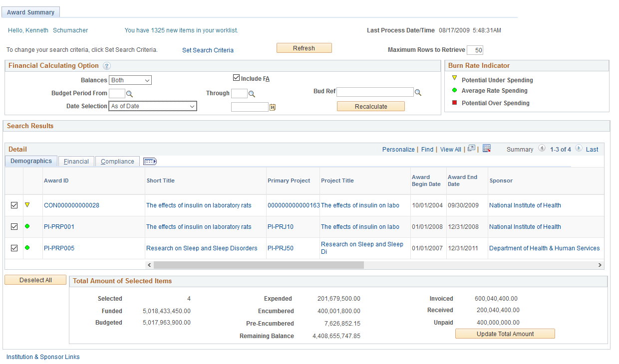Click green indicator for PI-PRP001
This screenshot has width=619, height=364.
pos(27,226)
